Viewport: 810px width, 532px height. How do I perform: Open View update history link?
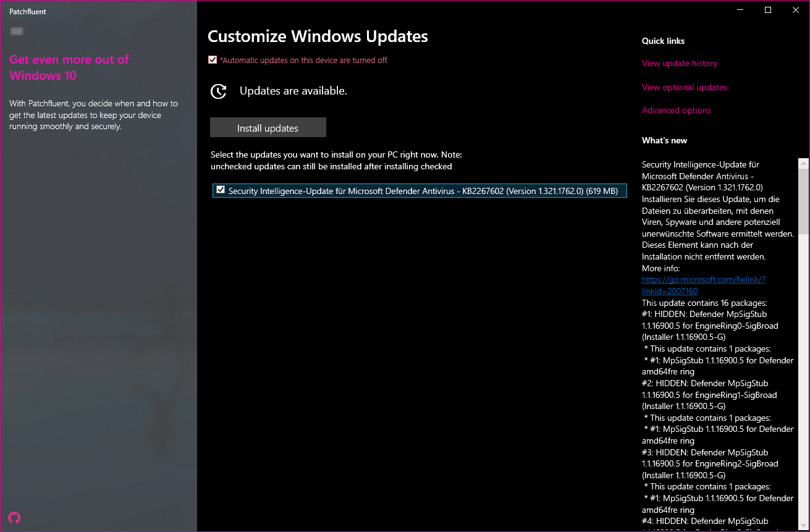click(680, 63)
